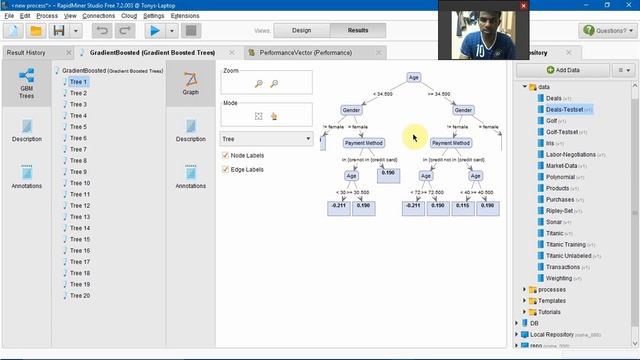The width and height of the screenshot is (640, 360).
Task: Close the webcam overlay with red X
Action: tap(524, 5)
